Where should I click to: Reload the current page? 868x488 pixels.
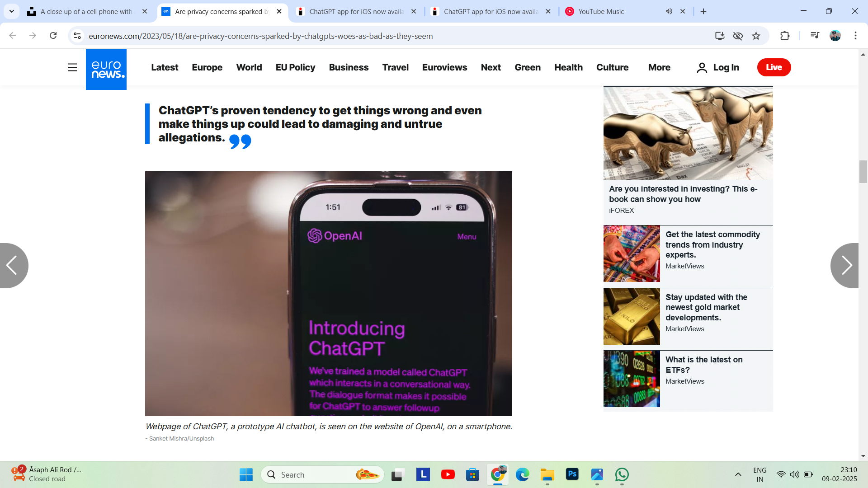(x=53, y=36)
